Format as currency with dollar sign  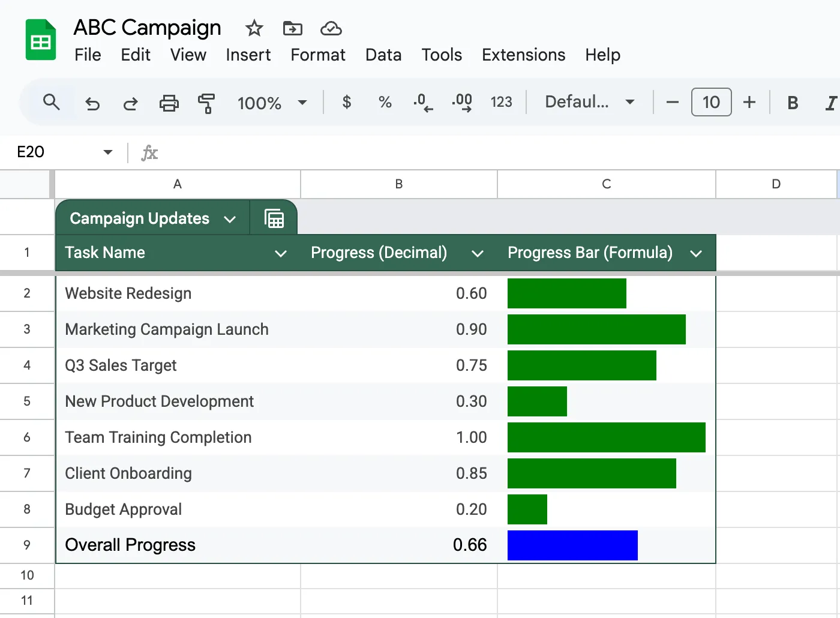(x=347, y=103)
